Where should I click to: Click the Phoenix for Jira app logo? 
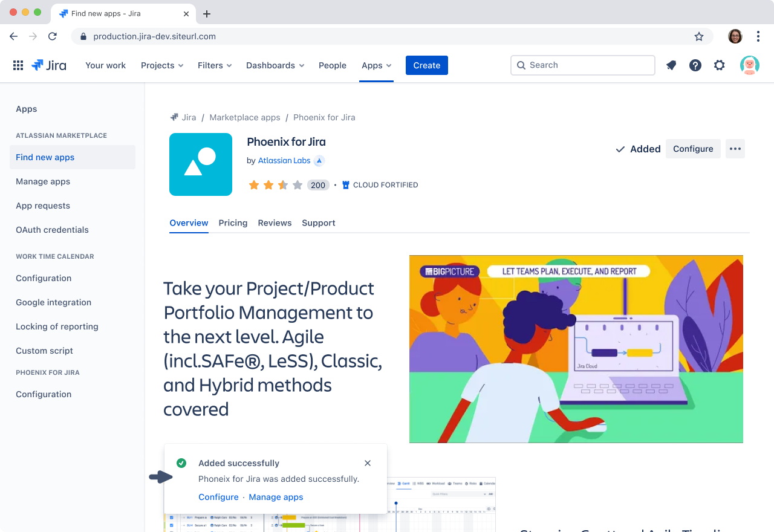200,164
